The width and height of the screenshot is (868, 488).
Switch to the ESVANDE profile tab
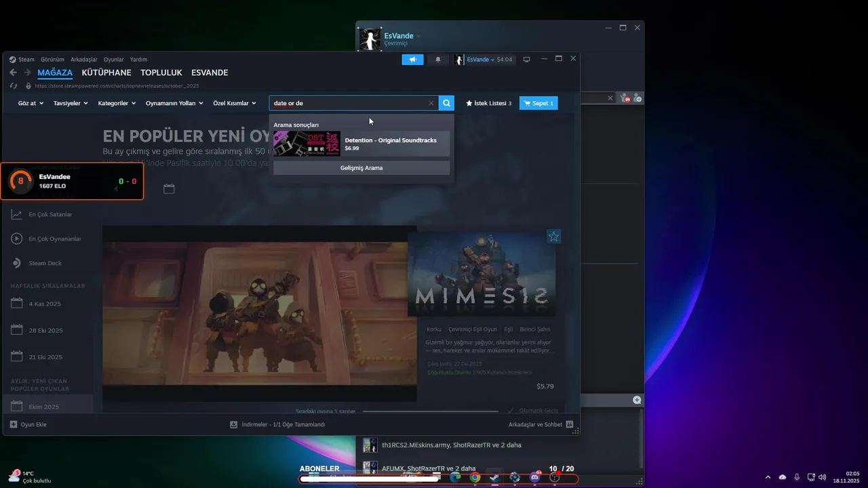pyautogui.click(x=210, y=73)
